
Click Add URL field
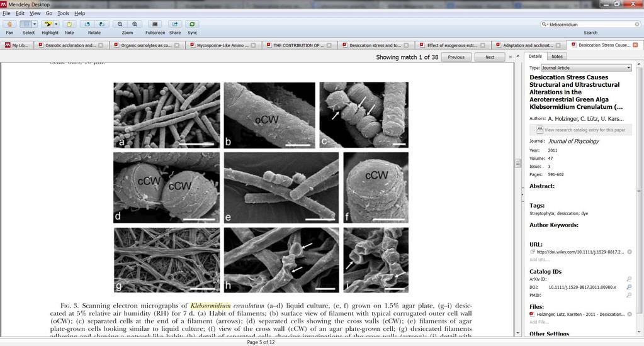point(539,260)
